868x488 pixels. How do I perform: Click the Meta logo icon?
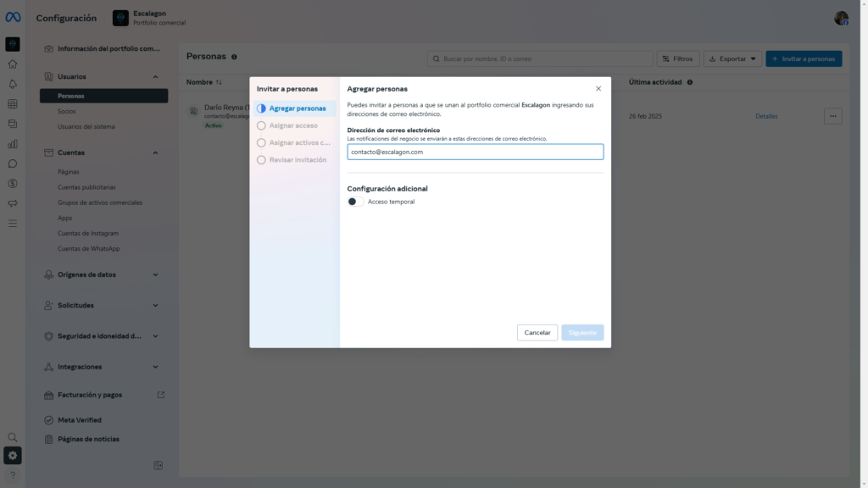point(13,18)
